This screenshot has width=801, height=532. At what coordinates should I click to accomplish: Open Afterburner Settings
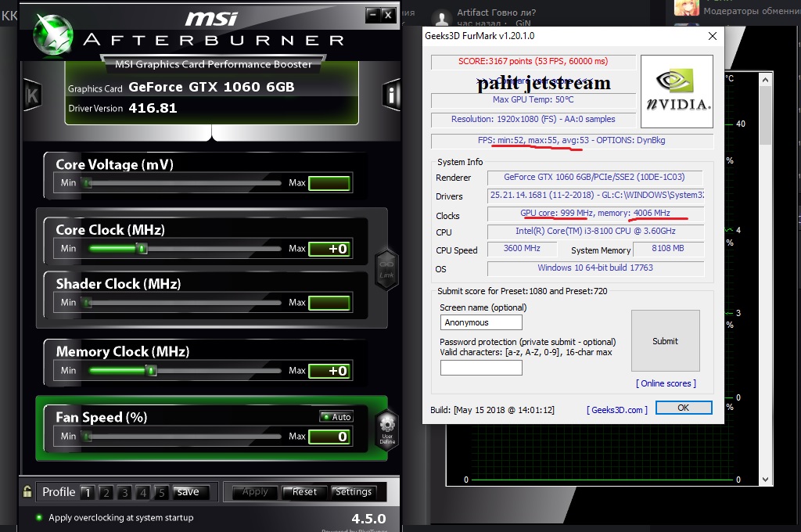[x=354, y=491]
